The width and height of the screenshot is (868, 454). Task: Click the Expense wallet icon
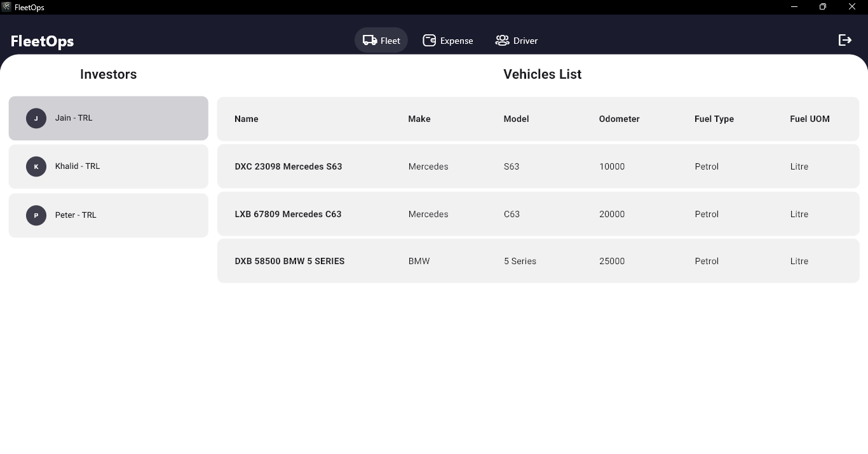[430, 41]
